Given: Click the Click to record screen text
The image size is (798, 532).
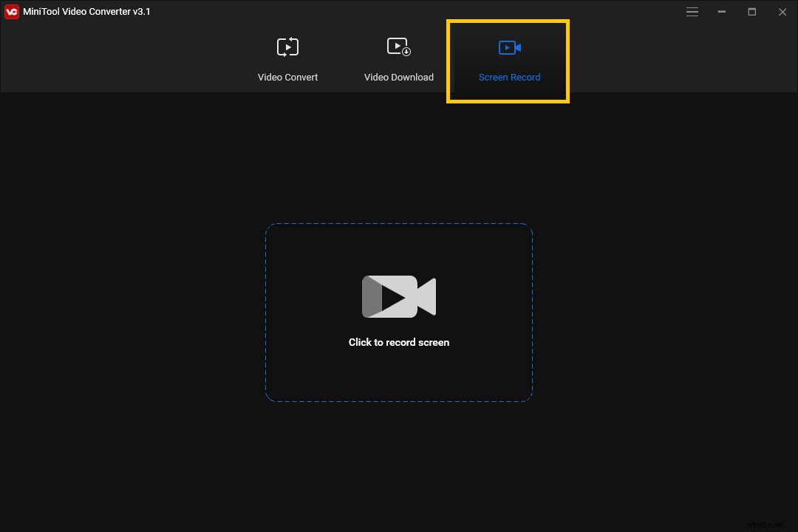Looking at the screenshot, I should pyautogui.click(x=399, y=342).
